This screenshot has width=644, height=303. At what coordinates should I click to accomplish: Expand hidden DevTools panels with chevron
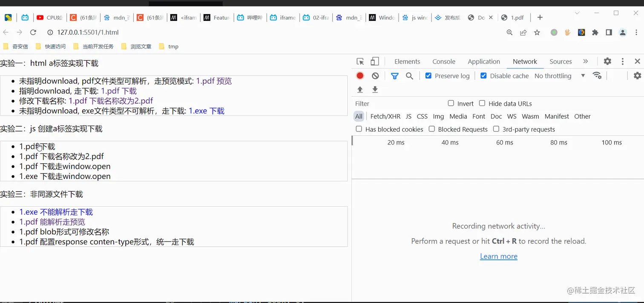(586, 61)
